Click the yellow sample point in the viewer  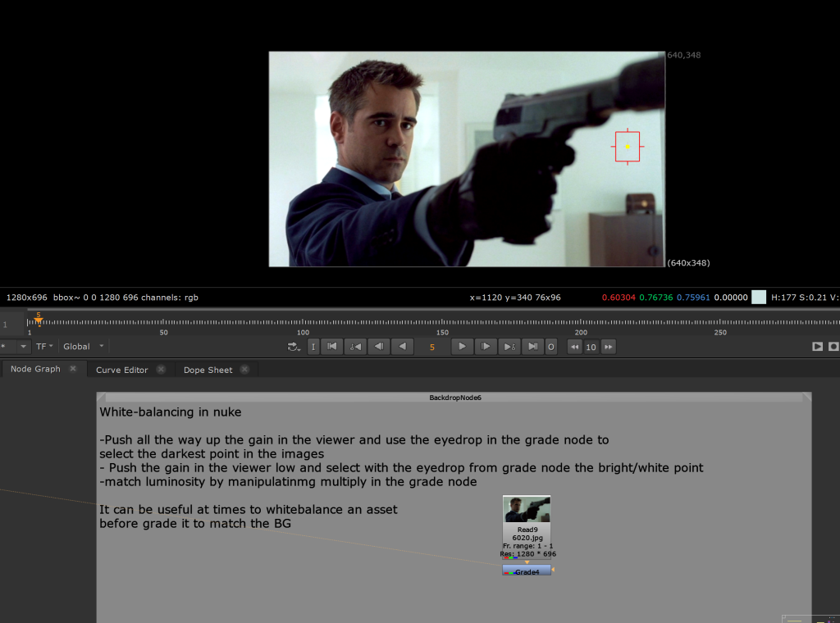628,146
